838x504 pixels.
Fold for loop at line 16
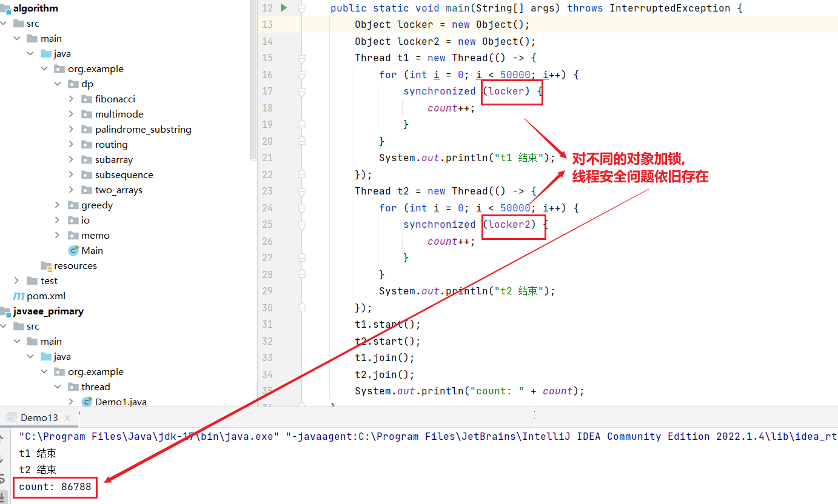pos(301,75)
